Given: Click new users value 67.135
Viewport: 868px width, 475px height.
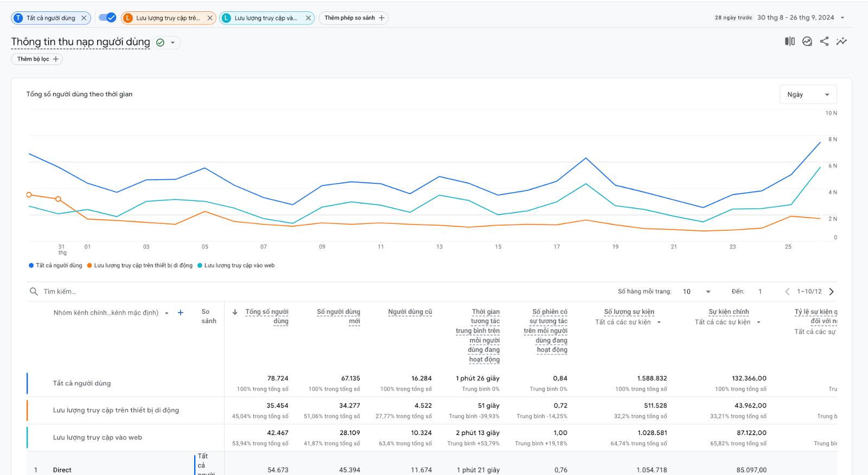Looking at the screenshot, I should 350,378.
